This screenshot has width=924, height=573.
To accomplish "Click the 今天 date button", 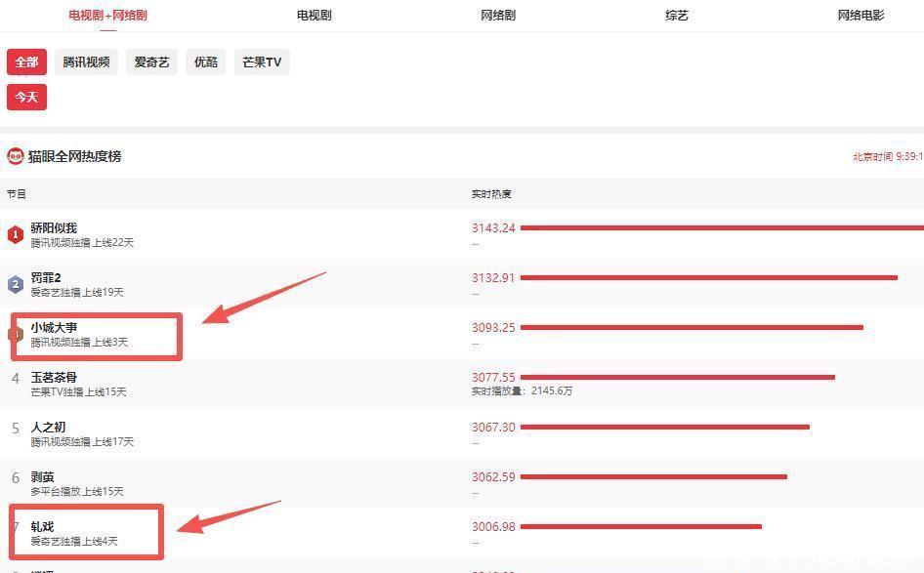I will (x=26, y=98).
